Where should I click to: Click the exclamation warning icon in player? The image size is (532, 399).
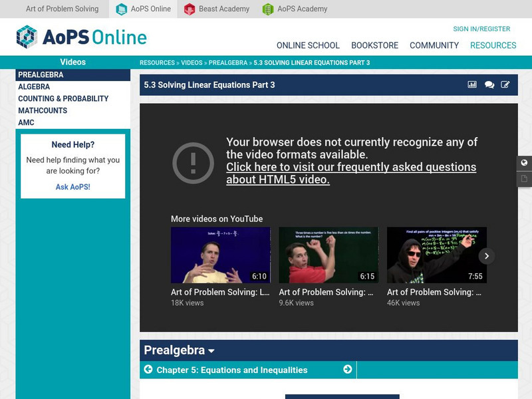pos(193,163)
